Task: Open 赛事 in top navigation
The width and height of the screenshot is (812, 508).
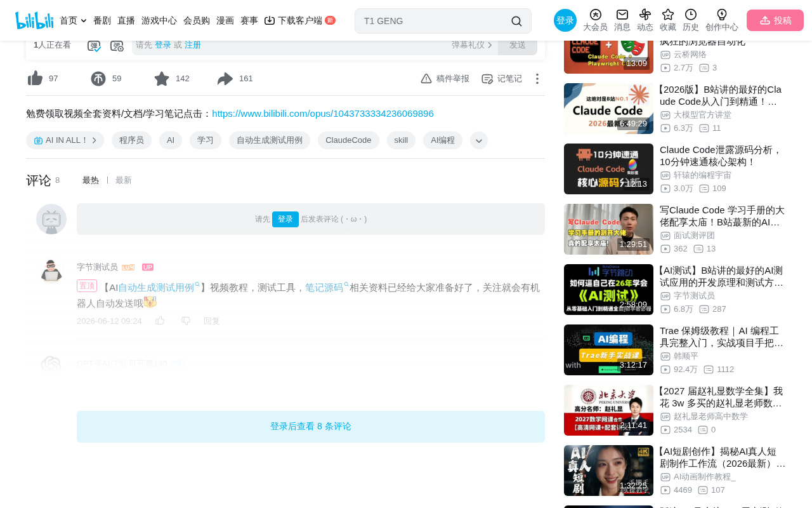Action: tap(249, 20)
